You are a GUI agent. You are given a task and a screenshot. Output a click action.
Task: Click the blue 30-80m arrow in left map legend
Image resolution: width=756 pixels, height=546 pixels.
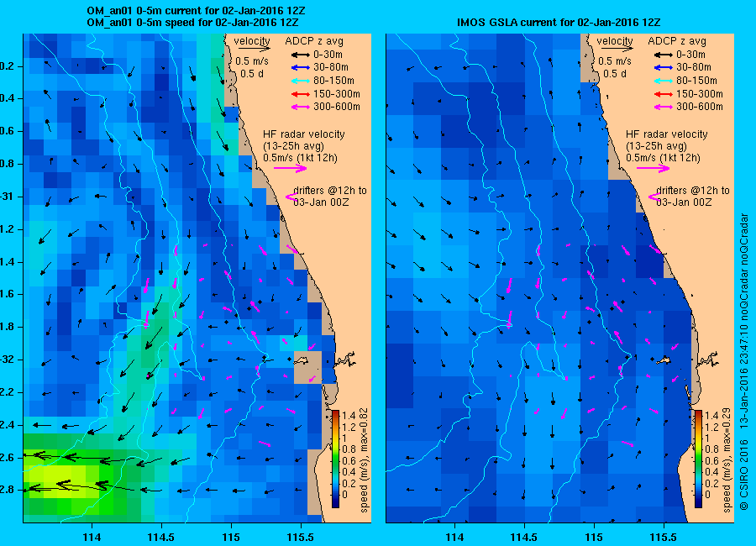point(301,67)
